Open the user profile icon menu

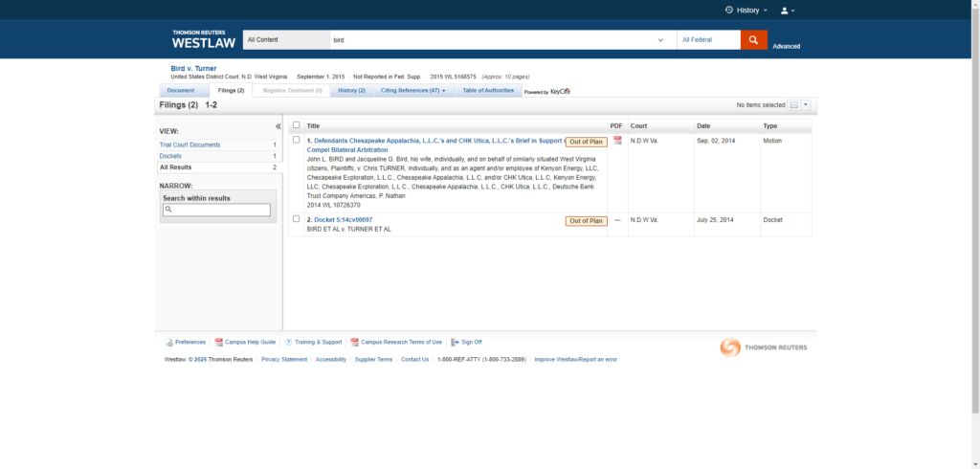[x=788, y=11]
